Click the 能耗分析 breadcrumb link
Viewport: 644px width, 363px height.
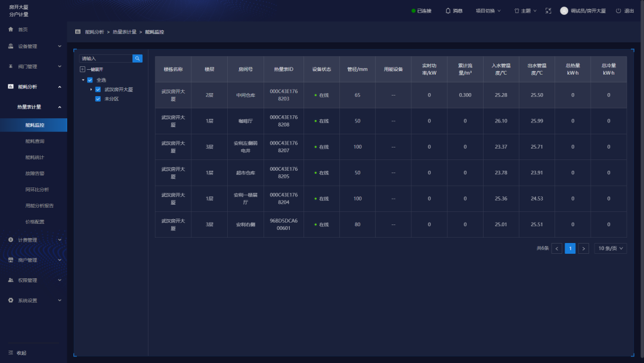(94, 32)
